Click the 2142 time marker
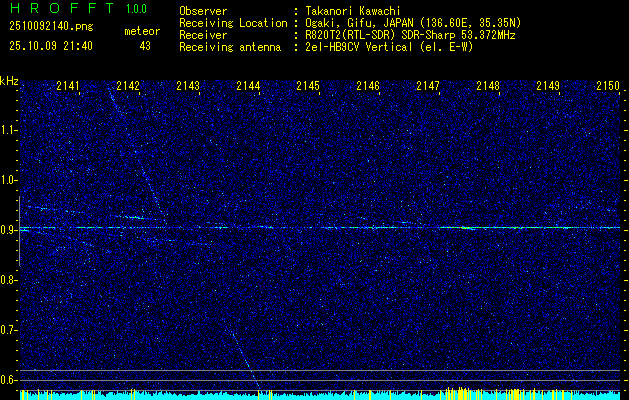Screen dimensions: 629x400 click(x=128, y=85)
